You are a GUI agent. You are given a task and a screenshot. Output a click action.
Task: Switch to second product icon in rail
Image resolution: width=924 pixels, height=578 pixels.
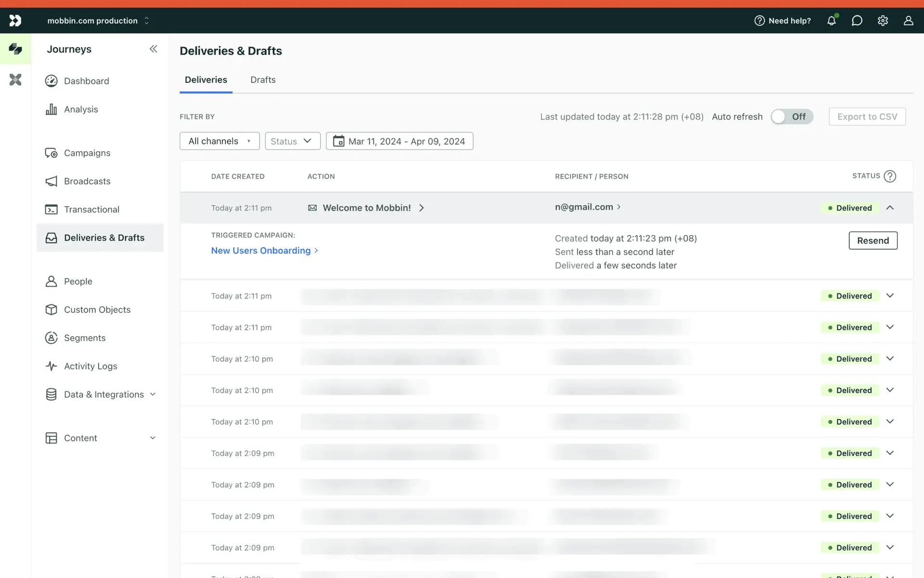tap(15, 79)
